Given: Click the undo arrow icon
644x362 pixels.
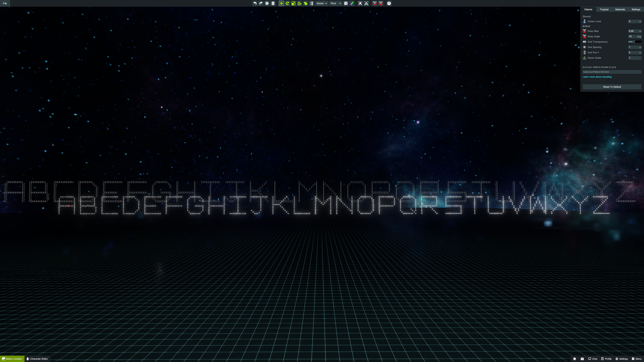Looking at the screenshot, I should pos(255,3).
